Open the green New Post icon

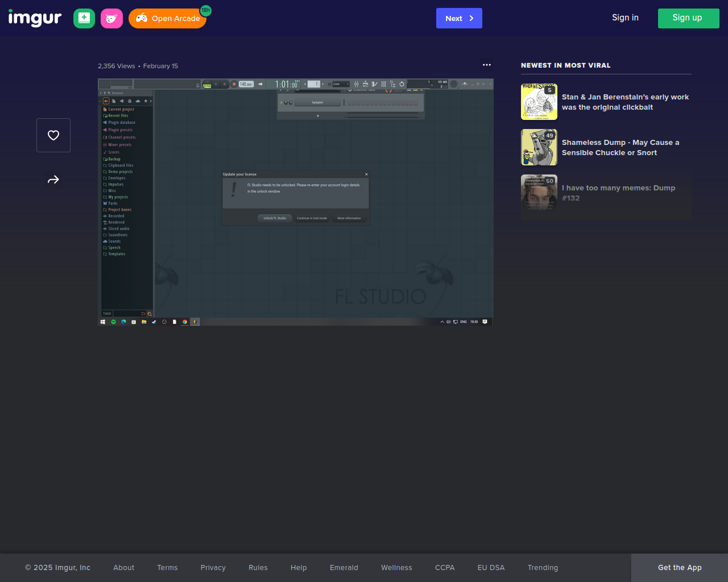tap(84, 18)
